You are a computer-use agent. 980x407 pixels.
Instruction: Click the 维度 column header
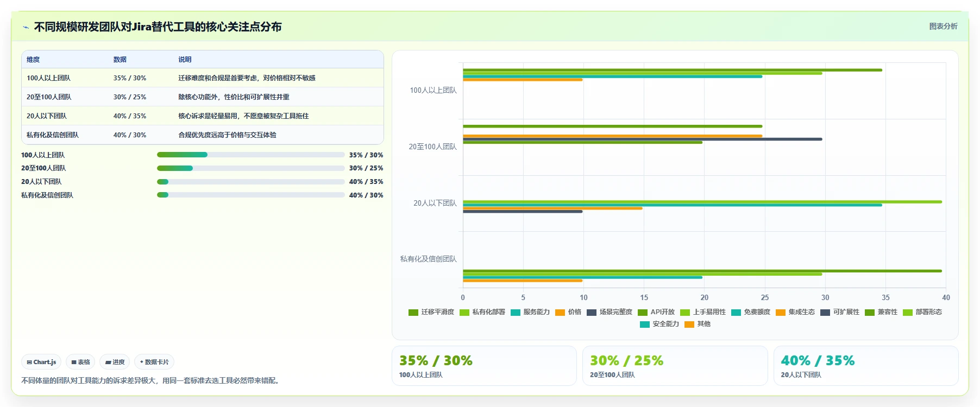tap(33, 60)
